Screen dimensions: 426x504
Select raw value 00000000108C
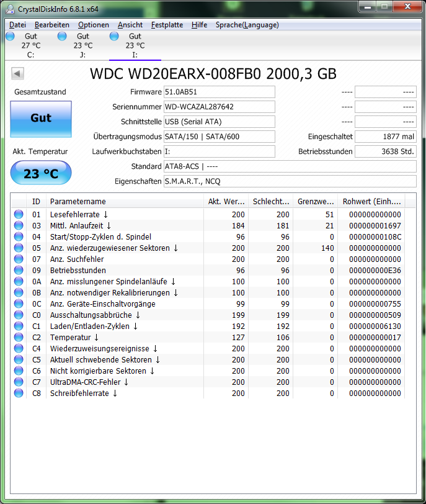pyautogui.click(x=375, y=237)
